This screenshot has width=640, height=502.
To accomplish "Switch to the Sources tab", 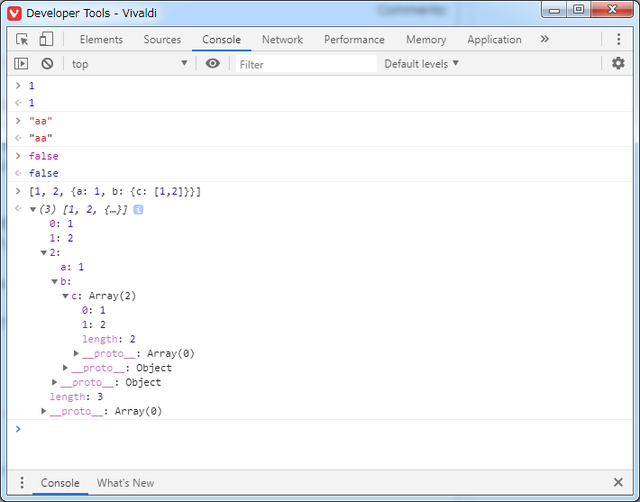I will [x=162, y=40].
